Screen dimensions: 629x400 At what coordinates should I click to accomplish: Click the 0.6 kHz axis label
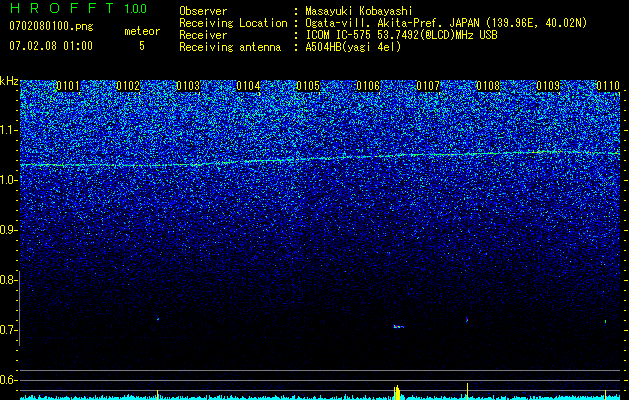click(x=8, y=380)
